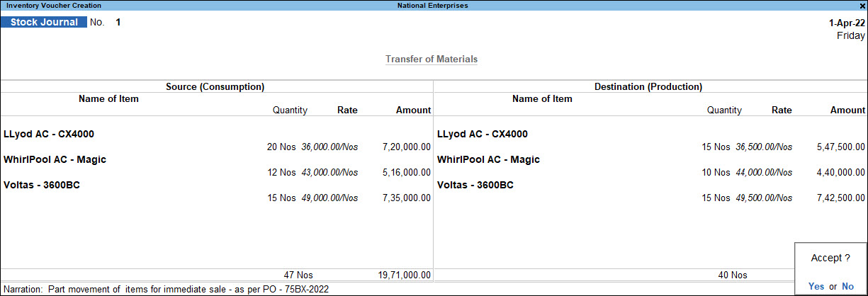The height and width of the screenshot is (296, 868).
Task: Click the Narration text field
Action: click(x=188, y=289)
